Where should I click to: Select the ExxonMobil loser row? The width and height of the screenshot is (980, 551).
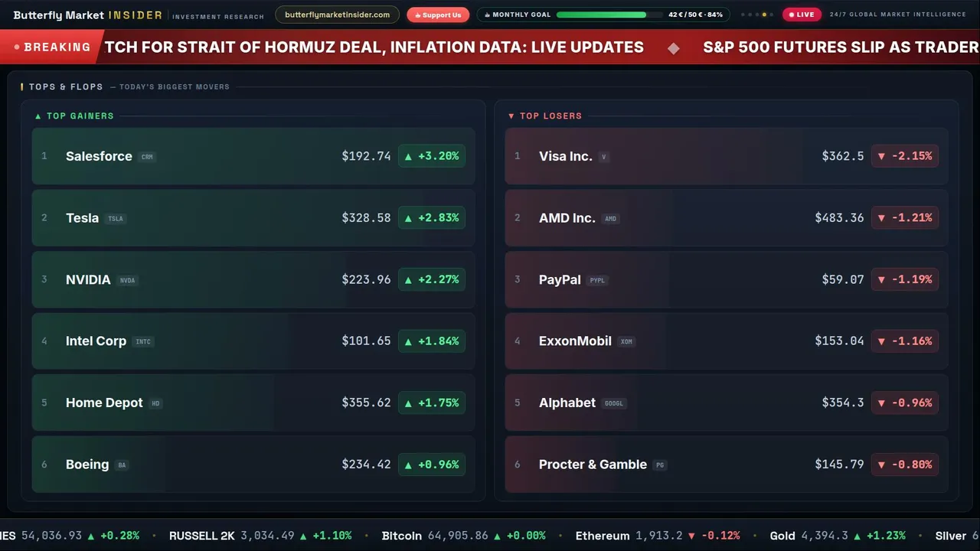tap(727, 341)
